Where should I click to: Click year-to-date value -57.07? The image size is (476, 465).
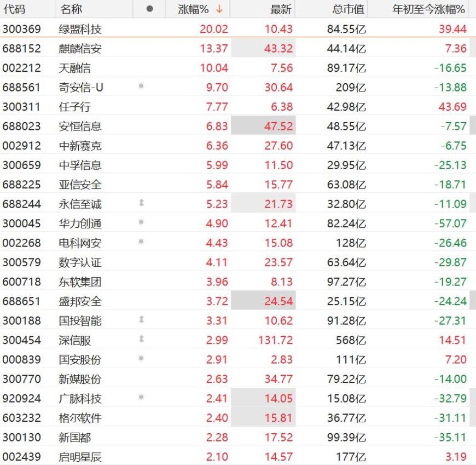[x=450, y=223]
